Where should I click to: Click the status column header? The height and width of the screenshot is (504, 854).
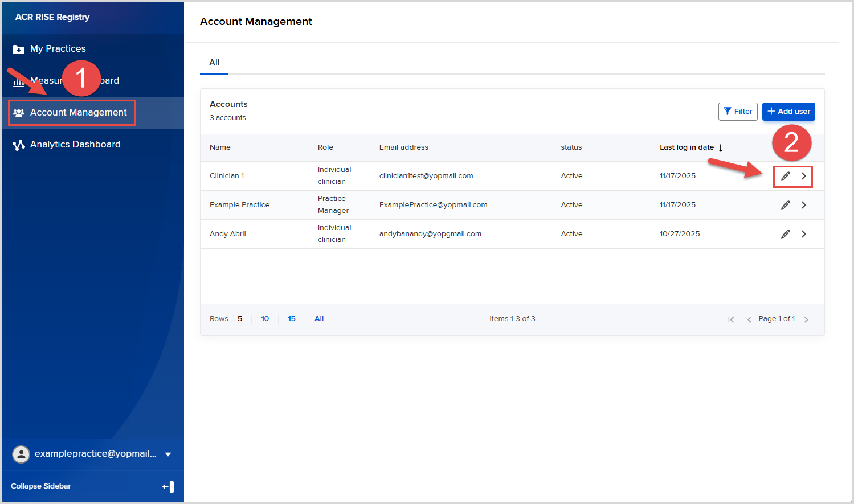point(571,147)
